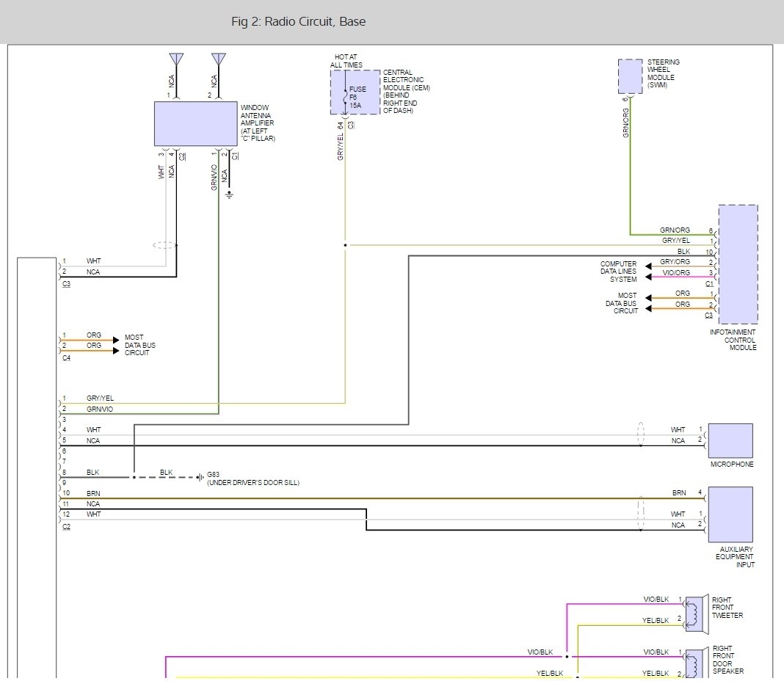Screen dimensions: 784x681
Task: Click the "Under Driver's Door Sill" location note
Action: [253, 483]
